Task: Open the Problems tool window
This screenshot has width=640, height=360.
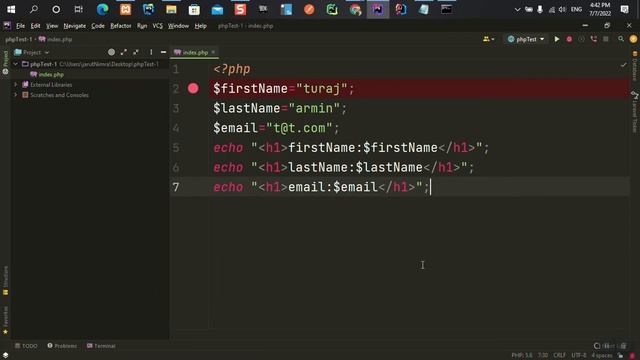Action: [x=62, y=346]
